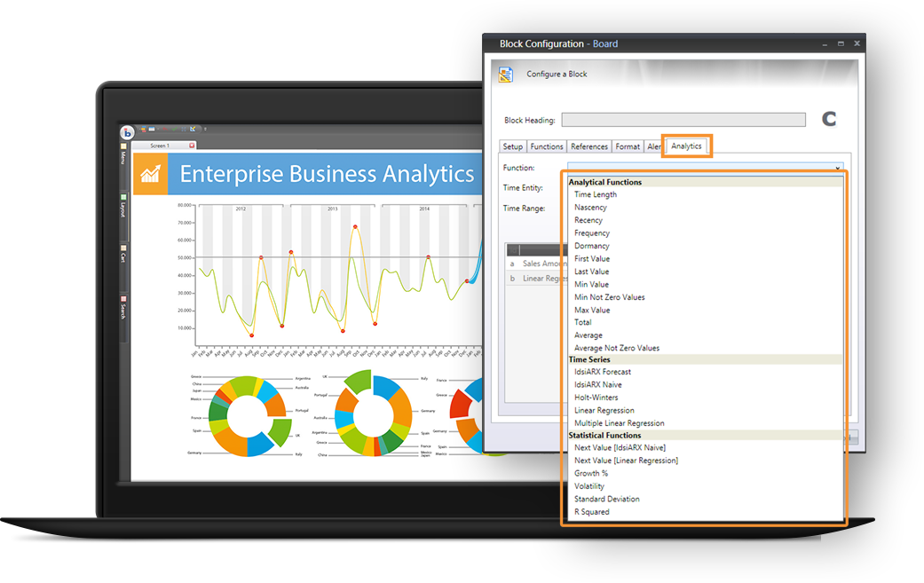
Task: Open the References tab
Action: click(589, 146)
